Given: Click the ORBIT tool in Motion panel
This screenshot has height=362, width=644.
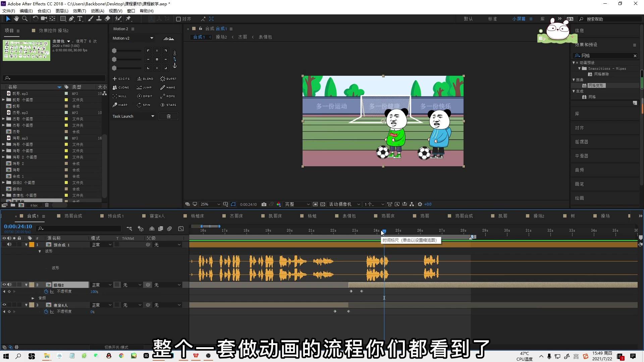Looking at the screenshot, I should (x=145, y=96).
